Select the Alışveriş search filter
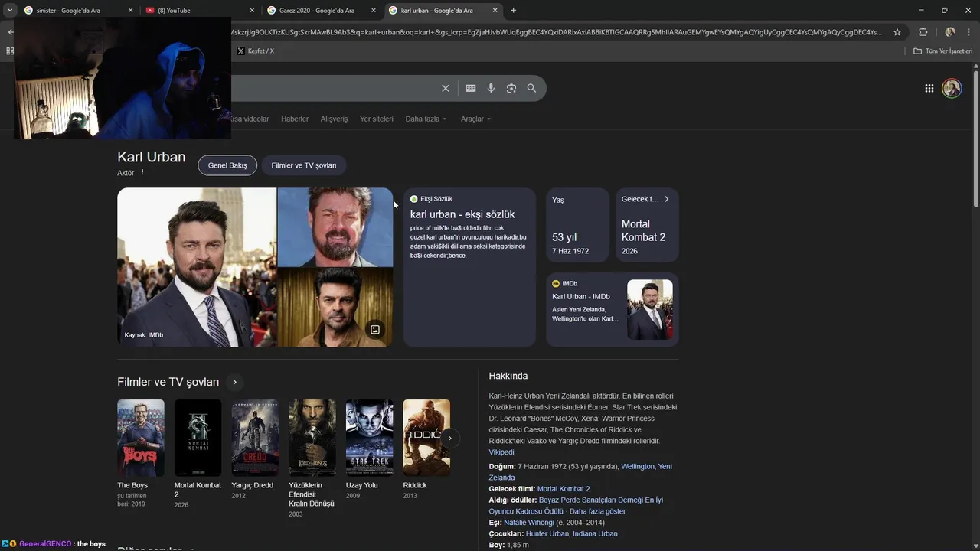The image size is (980, 551). click(334, 119)
